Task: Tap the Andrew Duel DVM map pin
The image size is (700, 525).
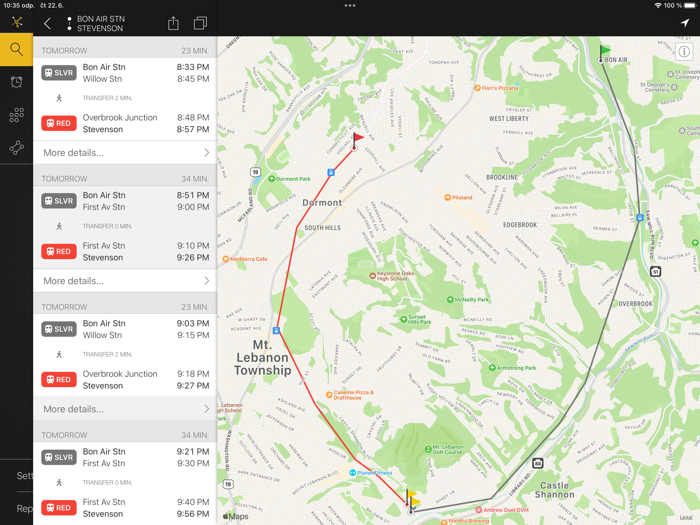Action: click(479, 509)
